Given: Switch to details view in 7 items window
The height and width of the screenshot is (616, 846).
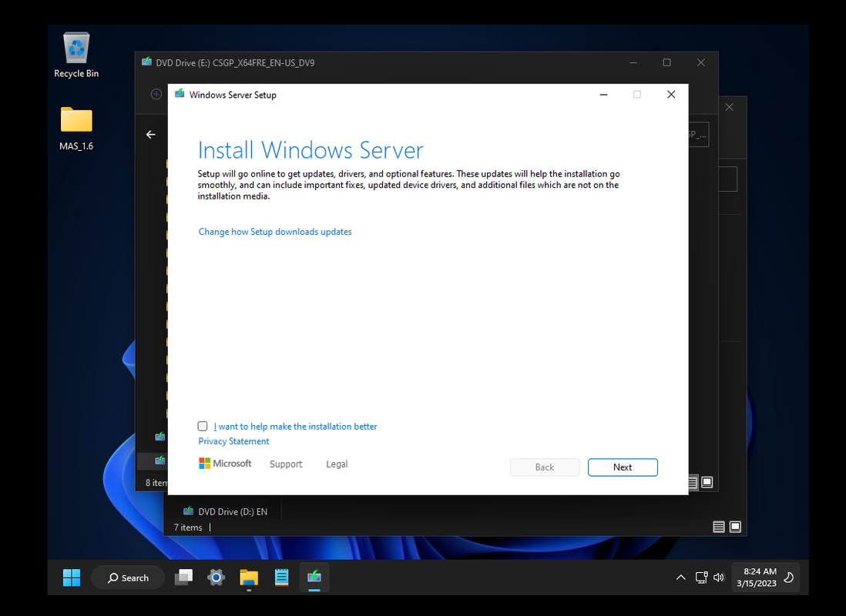Looking at the screenshot, I should 719,527.
